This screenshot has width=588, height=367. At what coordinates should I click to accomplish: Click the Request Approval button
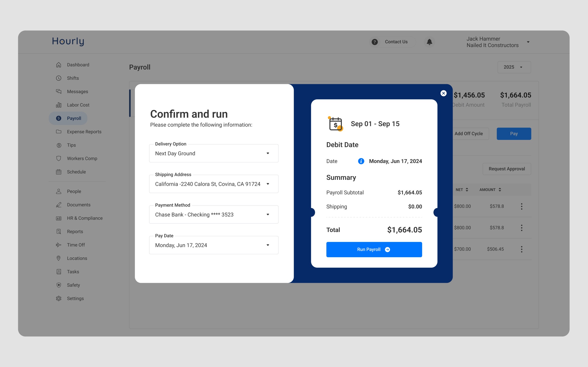point(507,169)
